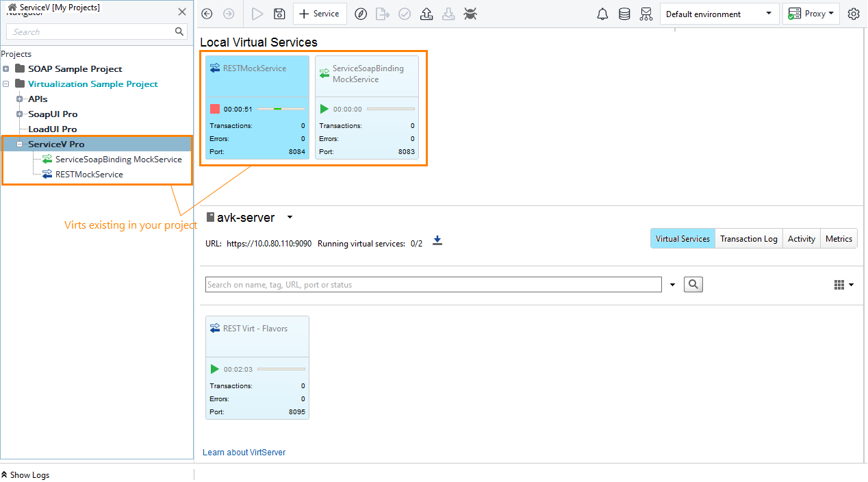The width and height of the screenshot is (868, 482).
Task: Open notifications with the bell icon
Action: (602, 14)
